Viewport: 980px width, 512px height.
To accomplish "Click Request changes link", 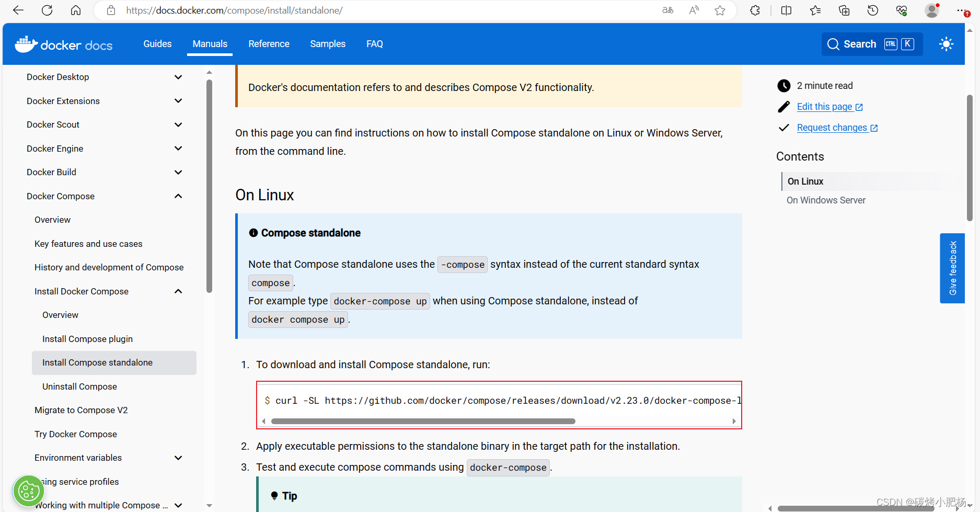I will coord(837,128).
